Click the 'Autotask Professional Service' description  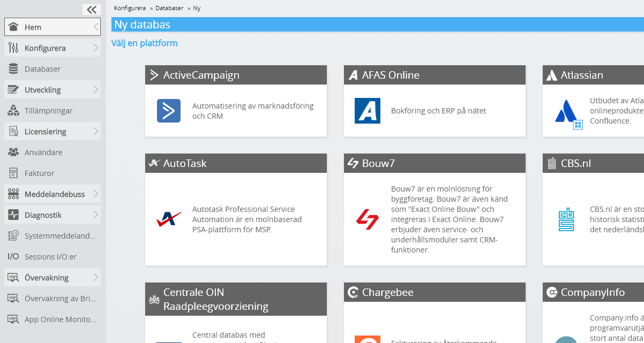click(x=247, y=219)
